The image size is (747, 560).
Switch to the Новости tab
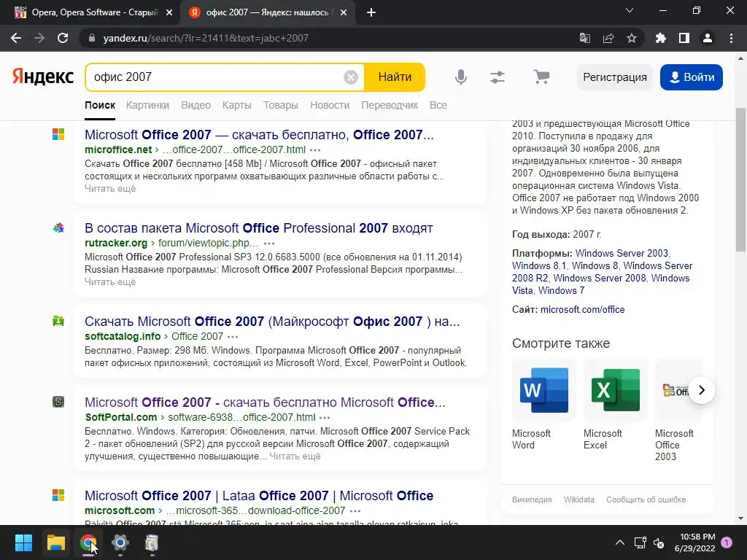[x=330, y=105]
